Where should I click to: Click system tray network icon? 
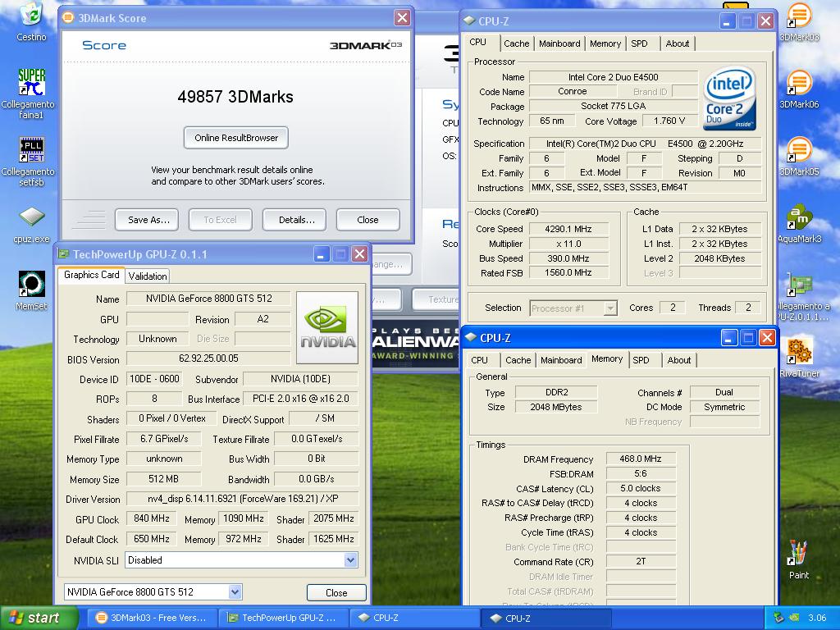coord(778,618)
